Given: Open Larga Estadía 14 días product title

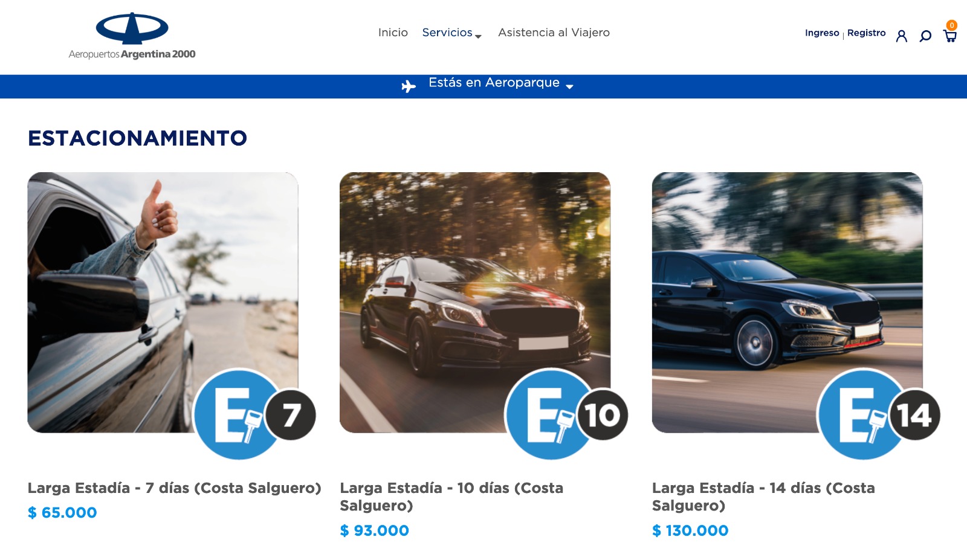Looking at the screenshot, I should [763, 497].
